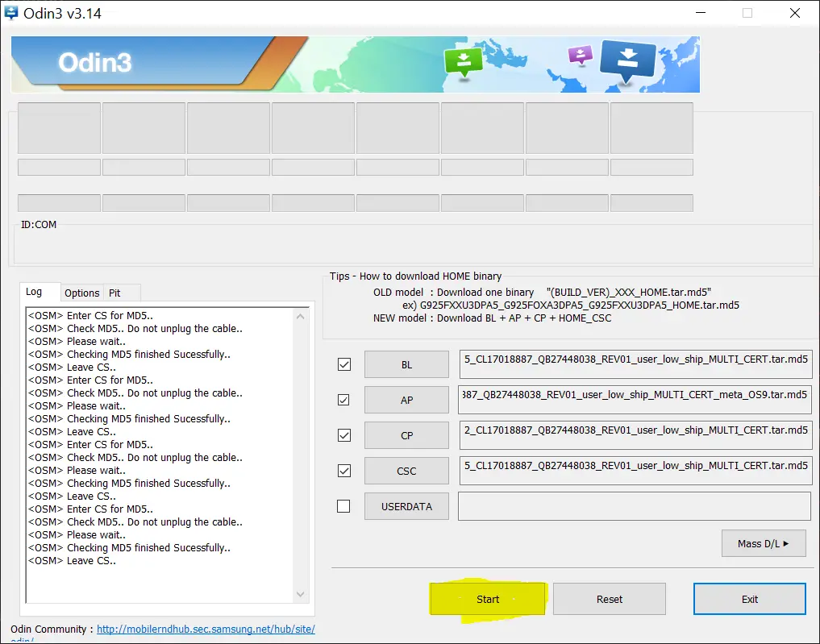Viewport: 820px width, 644px height.
Task: Click the AP button to choose firmware file
Action: pyautogui.click(x=406, y=400)
